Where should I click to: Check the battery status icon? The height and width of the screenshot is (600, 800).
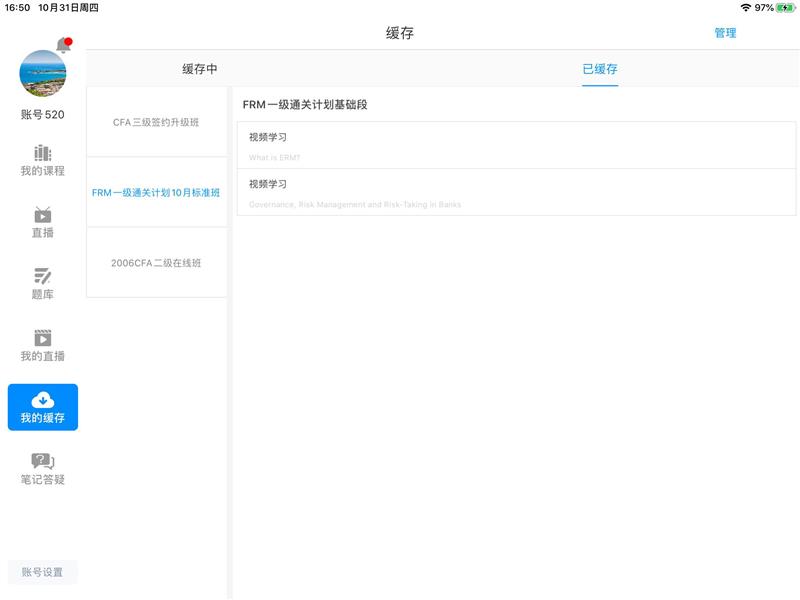coord(785,8)
